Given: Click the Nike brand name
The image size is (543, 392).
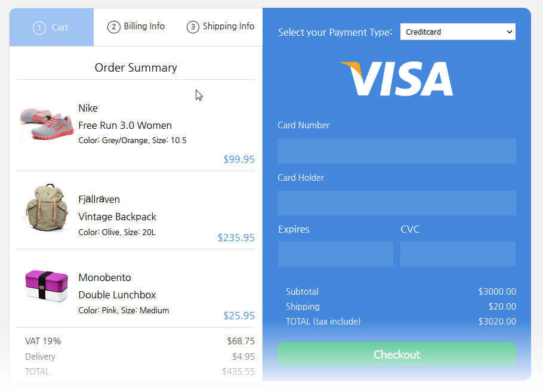Looking at the screenshot, I should (88, 108).
